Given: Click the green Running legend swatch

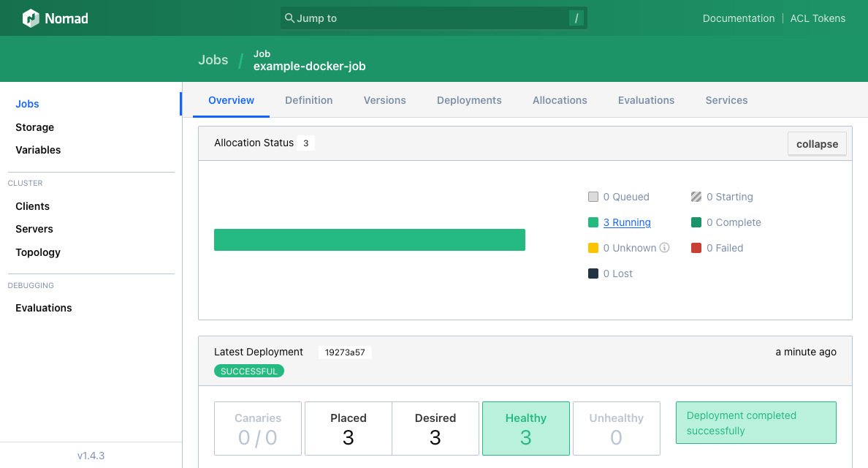Looking at the screenshot, I should [x=593, y=222].
